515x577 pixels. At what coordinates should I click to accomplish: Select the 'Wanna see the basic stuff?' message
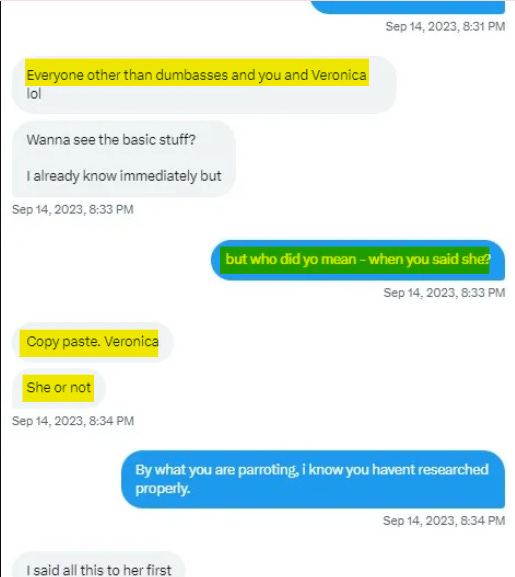pos(111,140)
